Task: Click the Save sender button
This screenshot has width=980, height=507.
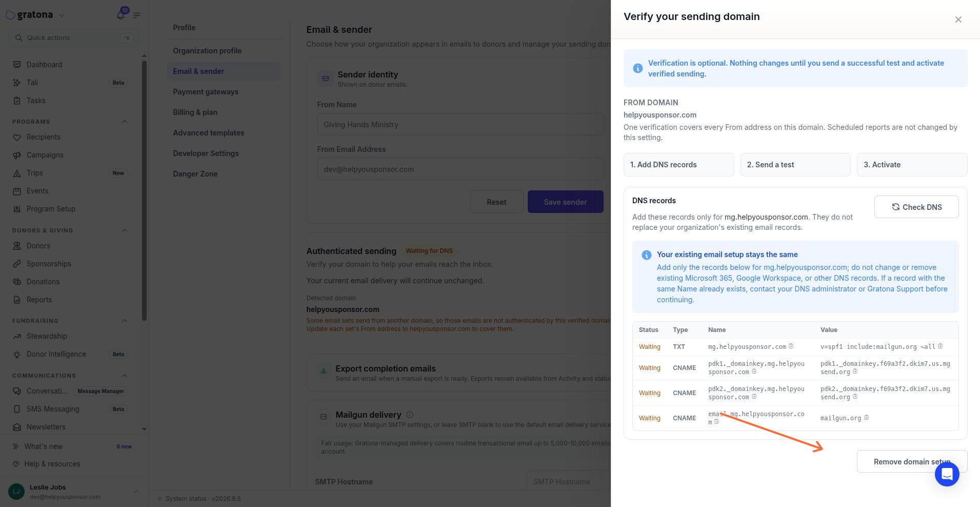Action: [565, 202]
